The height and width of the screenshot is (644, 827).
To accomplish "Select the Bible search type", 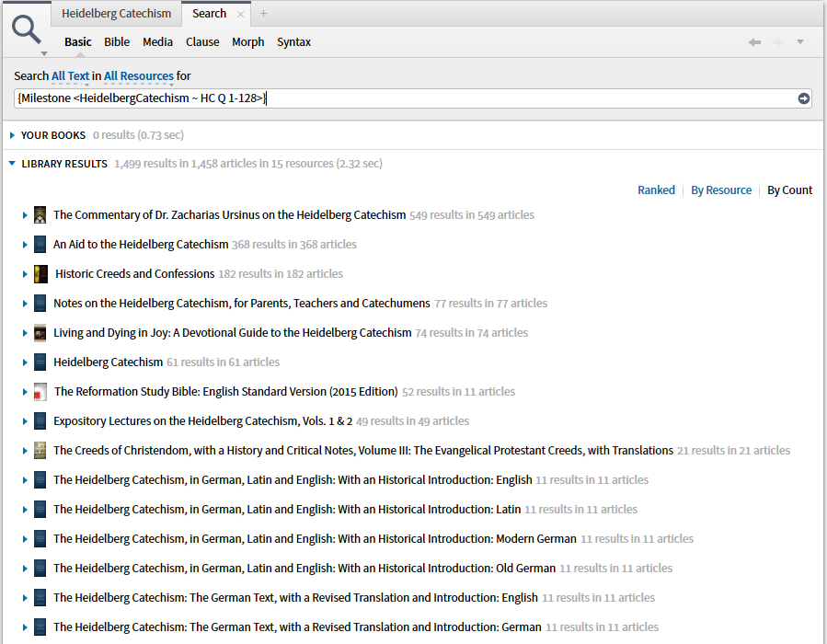I will click(x=117, y=41).
